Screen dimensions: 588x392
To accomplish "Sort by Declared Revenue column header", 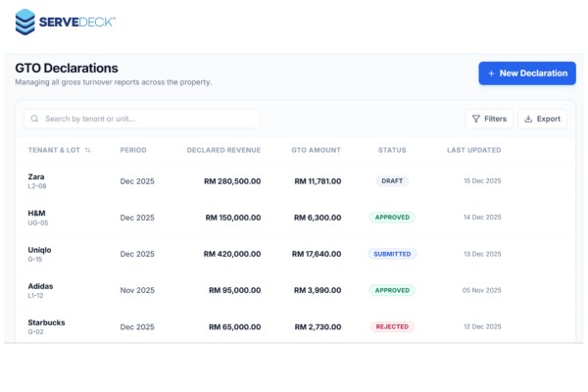I will [x=223, y=150].
